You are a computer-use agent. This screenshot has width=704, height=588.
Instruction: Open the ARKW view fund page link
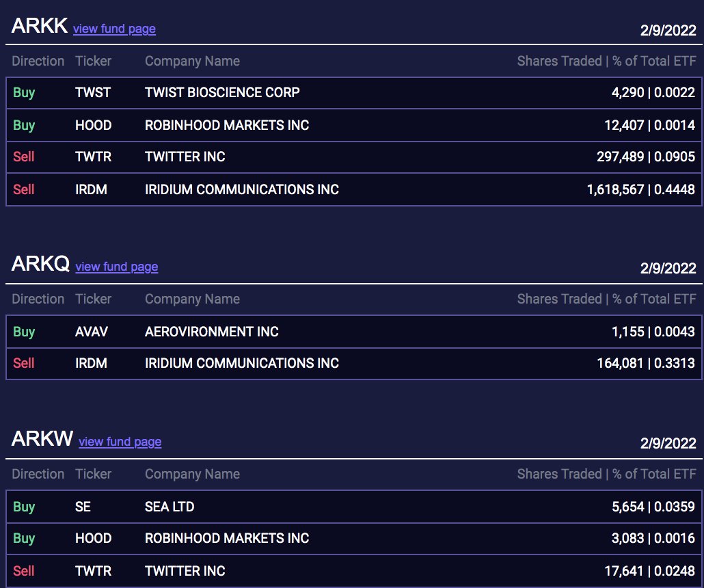coord(120,442)
